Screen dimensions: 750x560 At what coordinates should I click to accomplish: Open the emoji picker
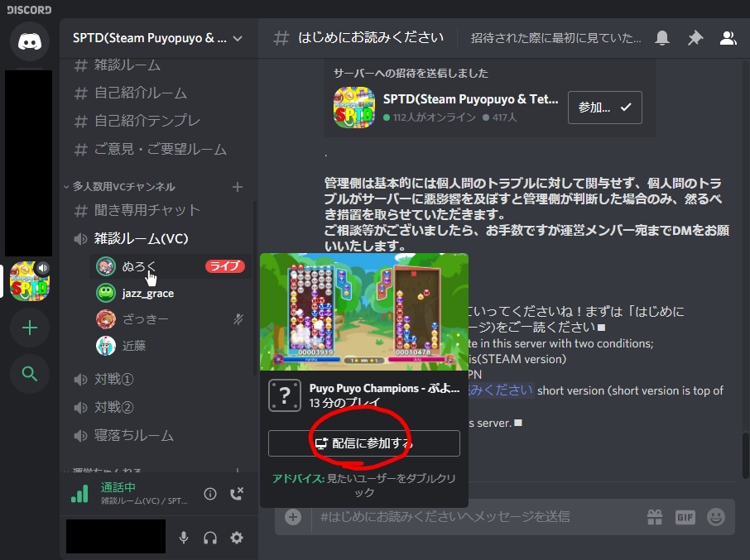coord(715,517)
